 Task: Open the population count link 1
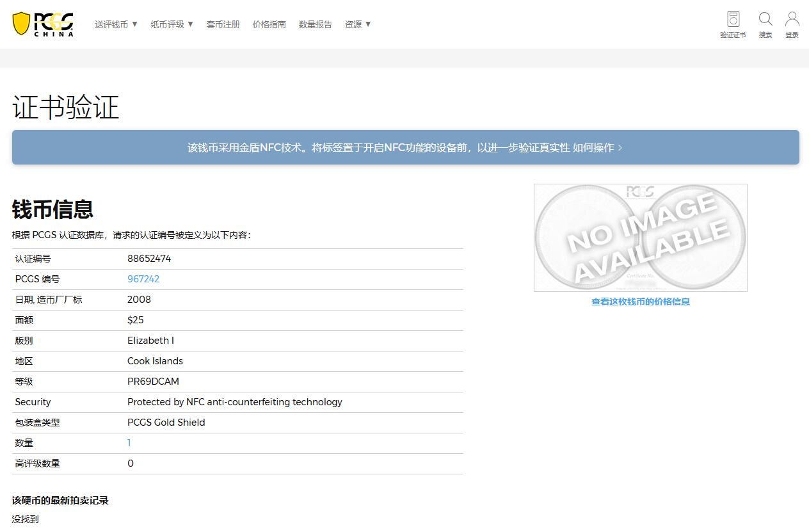[129, 443]
